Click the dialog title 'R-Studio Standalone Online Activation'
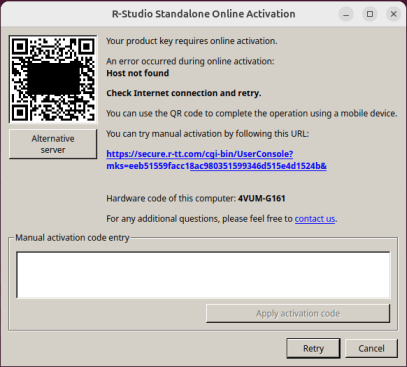 pyautogui.click(x=204, y=14)
